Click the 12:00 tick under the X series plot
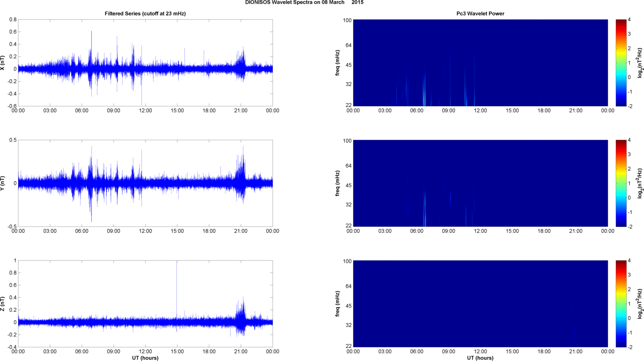Screen dimensions: 644x361 [145, 111]
